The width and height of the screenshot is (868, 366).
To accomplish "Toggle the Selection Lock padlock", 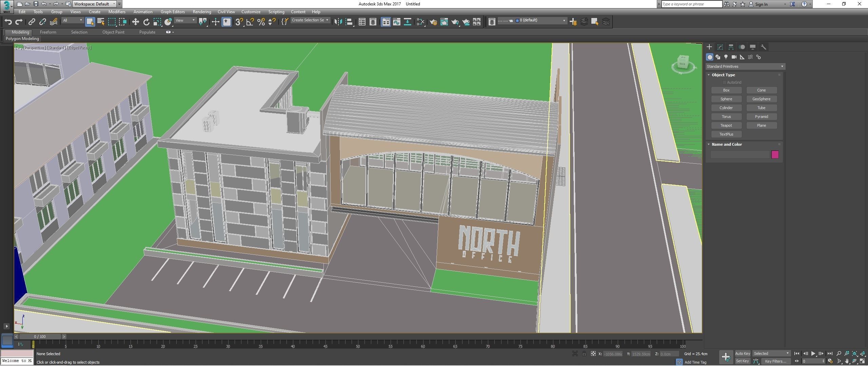I will click(584, 354).
